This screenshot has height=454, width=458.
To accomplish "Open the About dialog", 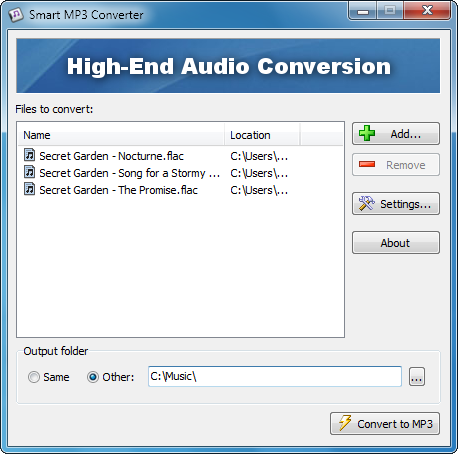I will click(x=396, y=243).
